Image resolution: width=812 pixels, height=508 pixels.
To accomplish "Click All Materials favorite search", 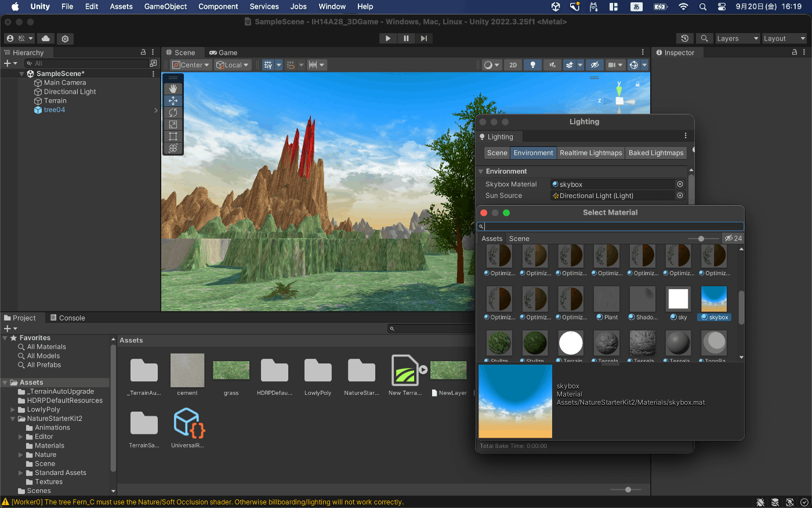I will [46, 347].
